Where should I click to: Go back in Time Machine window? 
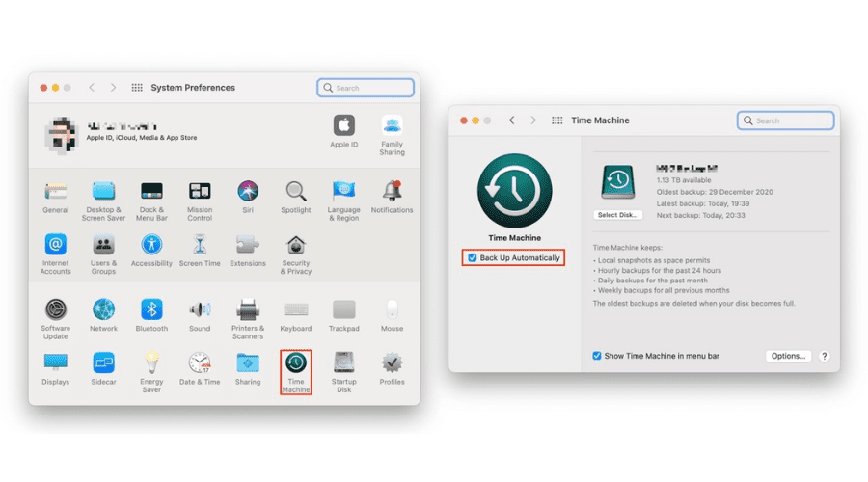tap(512, 120)
